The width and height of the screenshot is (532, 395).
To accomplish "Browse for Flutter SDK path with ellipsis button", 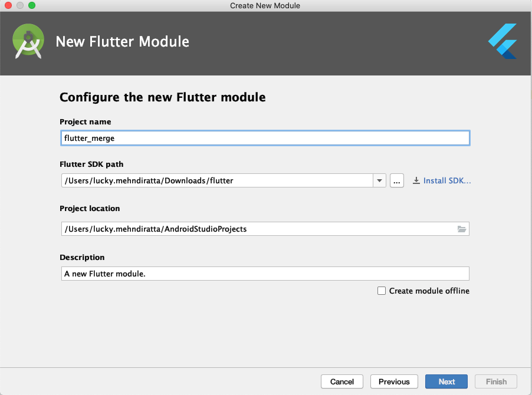I will tap(396, 180).
